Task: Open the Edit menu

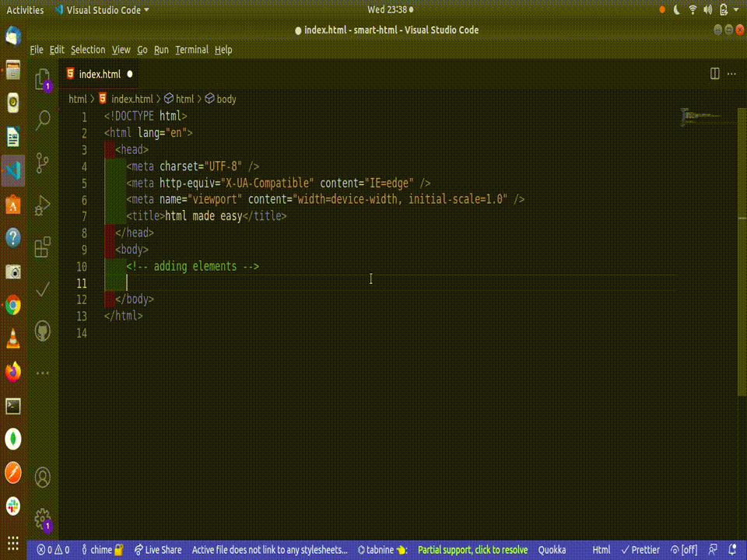Action: click(x=57, y=50)
